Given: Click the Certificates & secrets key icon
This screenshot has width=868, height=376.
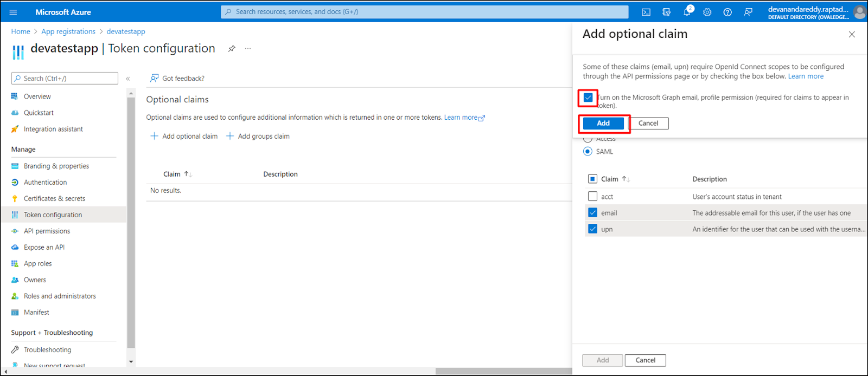Looking at the screenshot, I should (x=15, y=198).
